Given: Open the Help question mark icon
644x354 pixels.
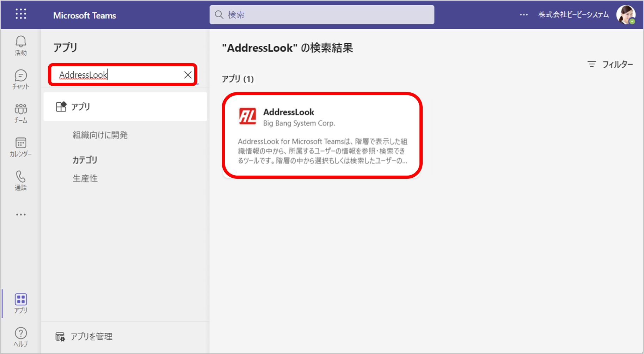Looking at the screenshot, I should (20, 337).
